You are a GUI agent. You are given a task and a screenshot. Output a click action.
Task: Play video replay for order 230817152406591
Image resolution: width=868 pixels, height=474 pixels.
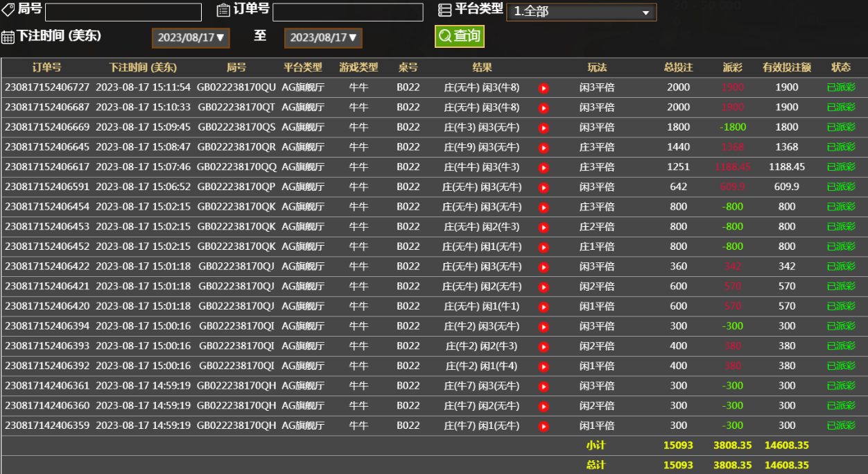tap(544, 187)
